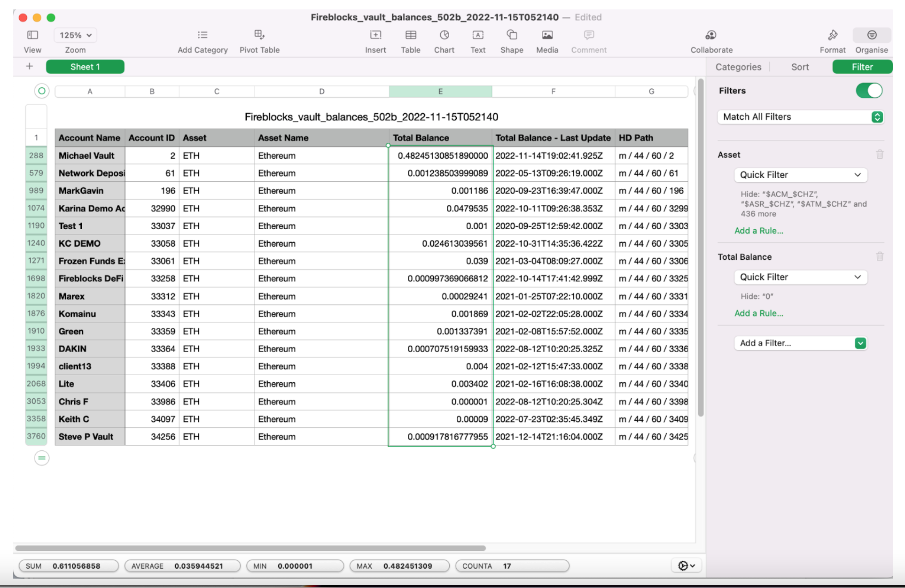Select row 288 header

[36, 155]
